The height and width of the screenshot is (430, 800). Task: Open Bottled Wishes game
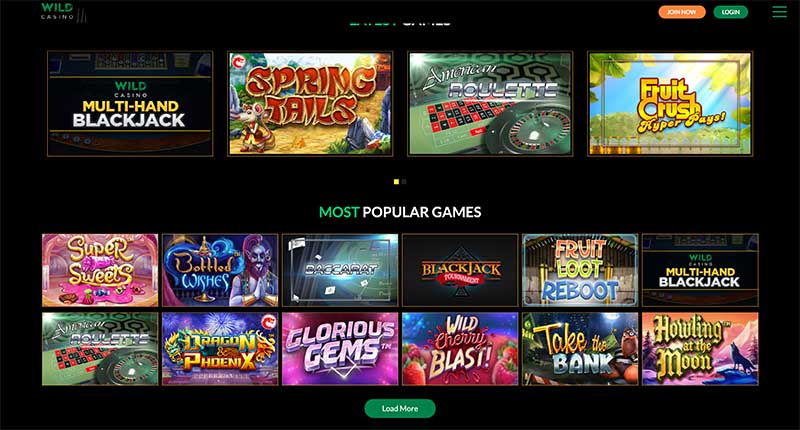220,270
